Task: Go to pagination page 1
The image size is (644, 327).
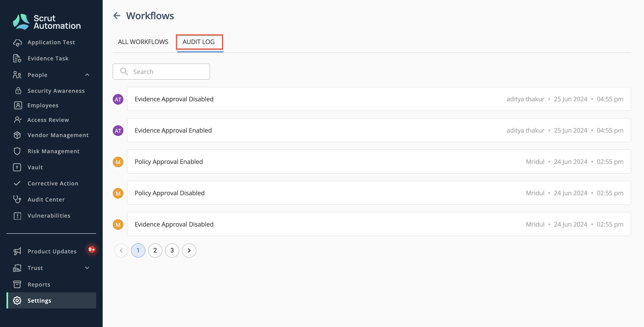Action: coord(138,250)
